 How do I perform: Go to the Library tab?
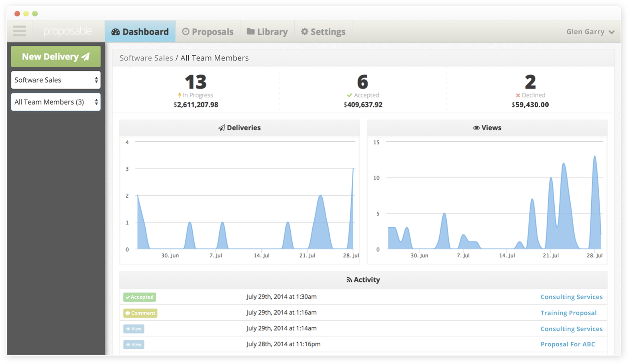click(x=267, y=32)
